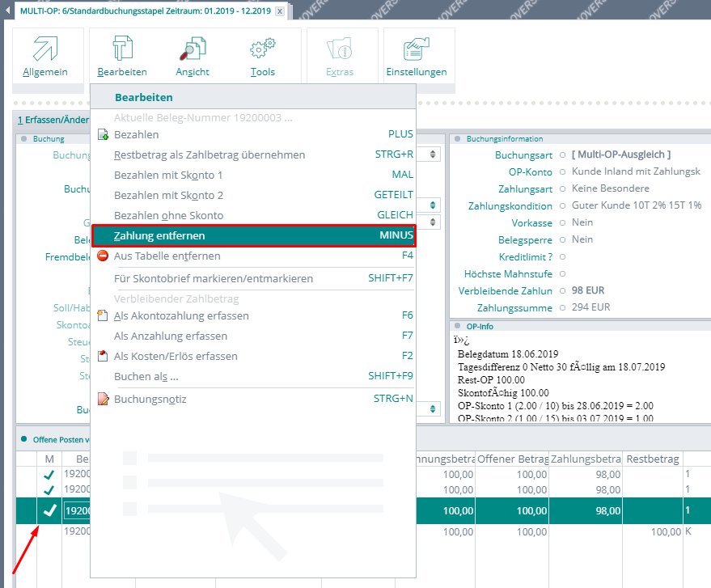Image resolution: width=711 pixels, height=588 pixels.
Task: Click the red Aus Tabelle entfernen icon
Action: pyautogui.click(x=103, y=256)
